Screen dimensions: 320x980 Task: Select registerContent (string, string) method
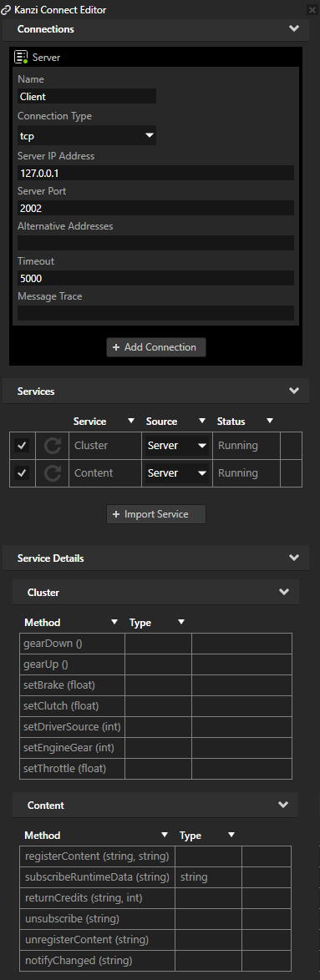click(97, 856)
